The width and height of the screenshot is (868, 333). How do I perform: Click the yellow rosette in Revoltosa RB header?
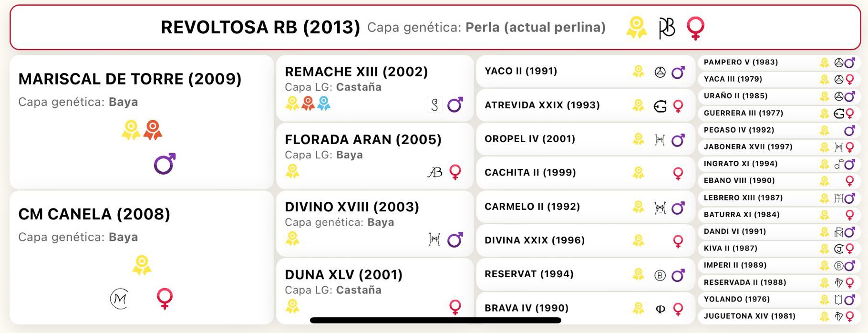(637, 27)
